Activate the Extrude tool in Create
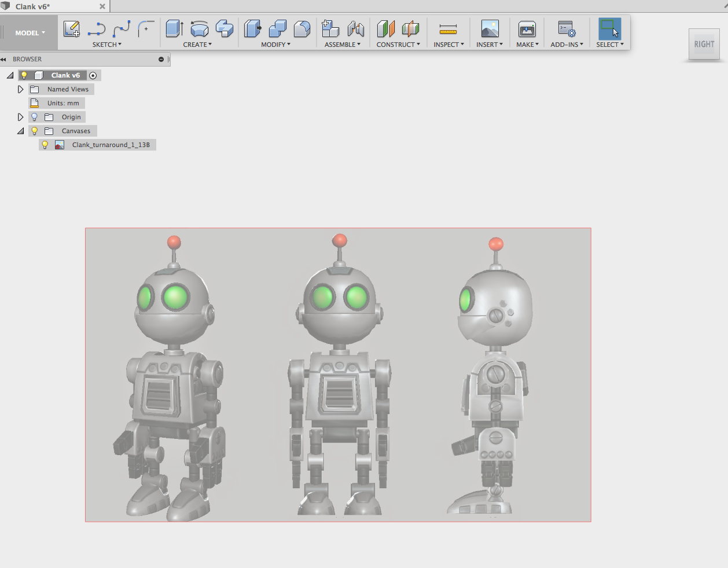This screenshot has height=568, width=728. coord(174,28)
